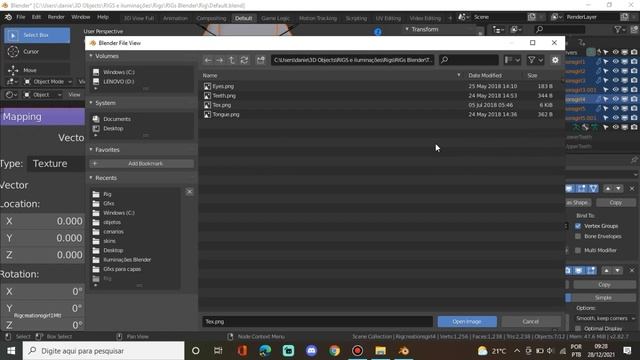Screen dimensions: 640x360
Task: Toggle render camera for girl2 outliner row
Action: click(634, 71)
